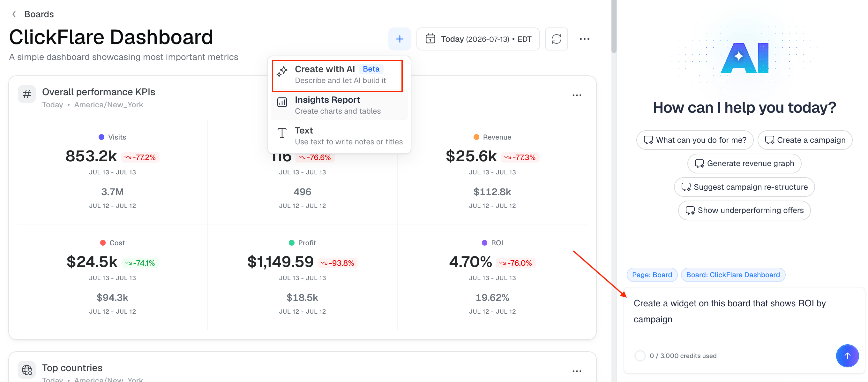
Task: Click the -77.3% Revenue change badge
Action: [520, 157]
